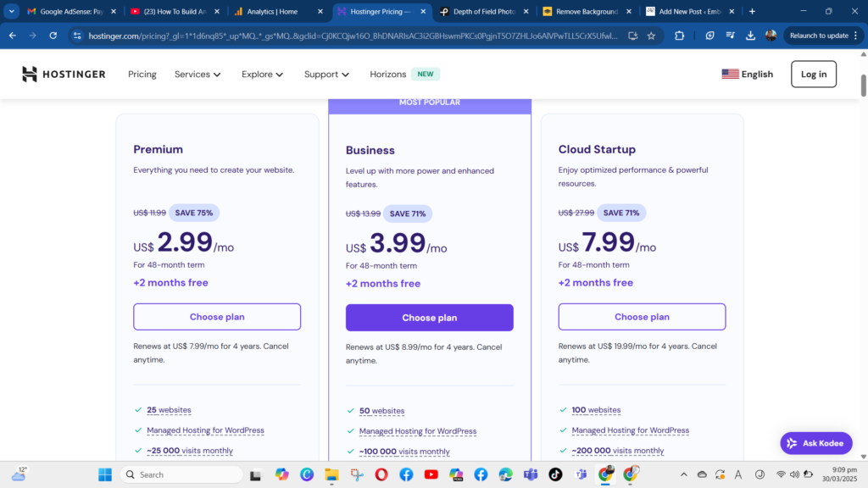The height and width of the screenshot is (488, 868).
Task: Open the browser downloads icon
Action: coord(751,36)
